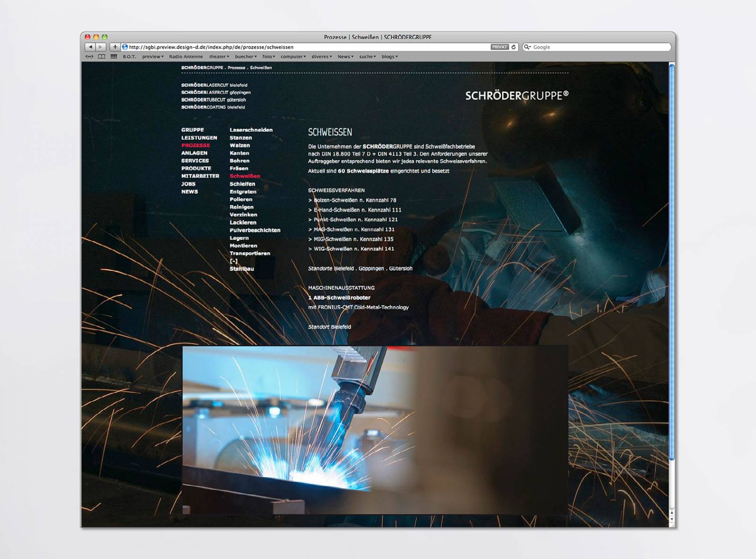Click the blue vertical scrollbar thumb
The width and height of the screenshot is (756, 559).
click(671, 262)
